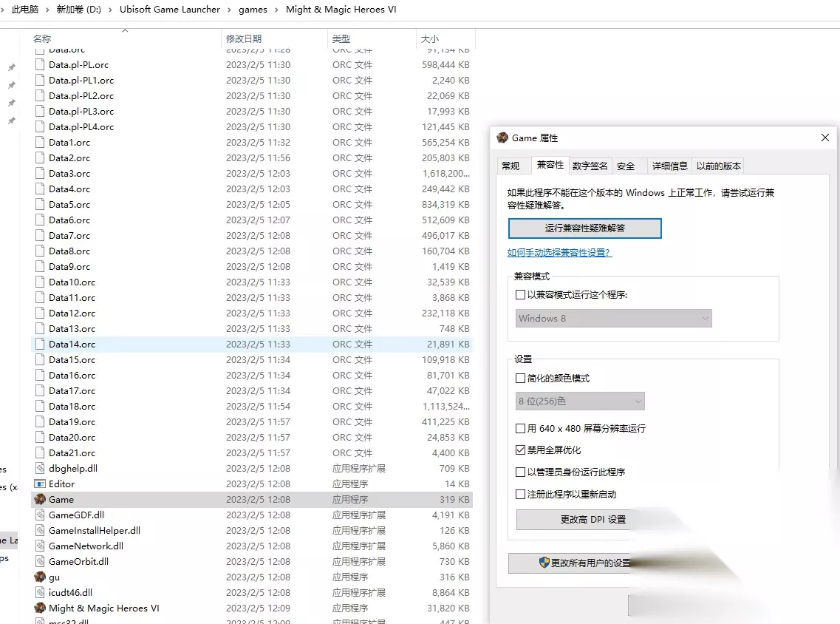Click the first quick access pin icon
The width and height of the screenshot is (840, 624).
[11, 67]
